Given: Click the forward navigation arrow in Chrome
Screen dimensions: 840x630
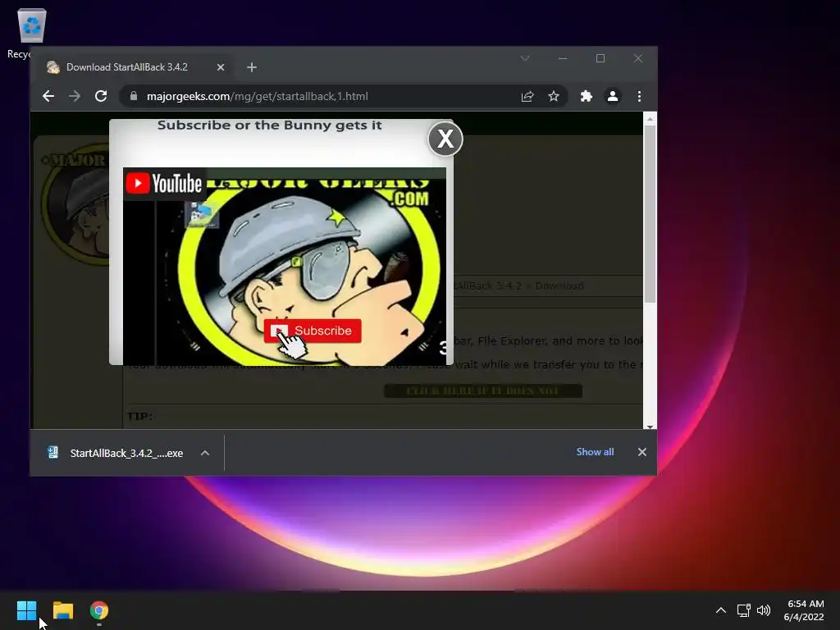Looking at the screenshot, I should point(75,97).
